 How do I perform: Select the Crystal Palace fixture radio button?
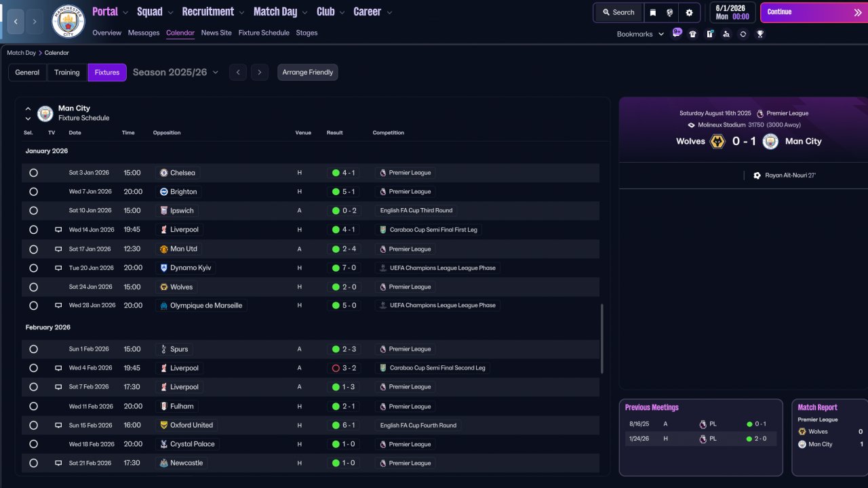coord(33,444)
